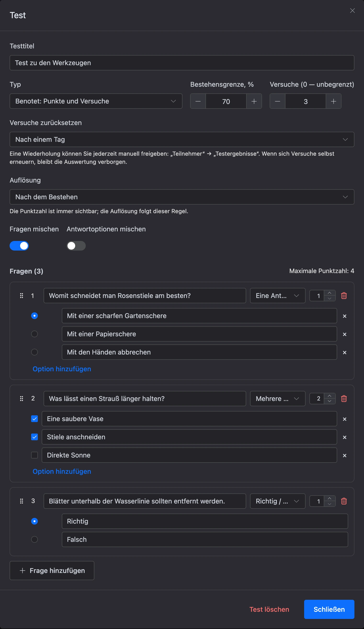Delete question 2 with the trash icon

(344, 398)
